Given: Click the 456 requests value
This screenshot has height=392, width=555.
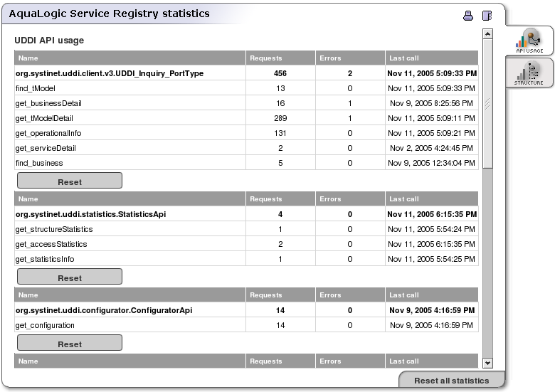Looking at the screenshot, I should tap(280, 73).
